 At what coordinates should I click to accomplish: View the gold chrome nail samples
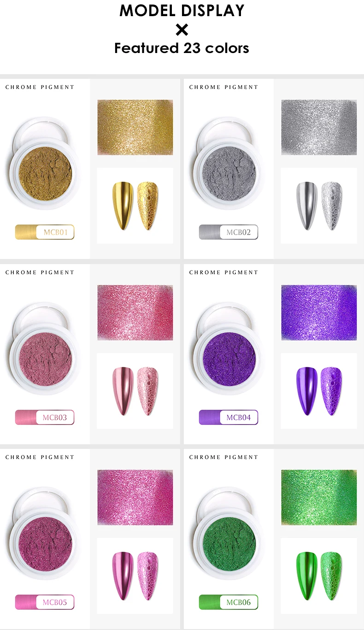[x=135, y=206]
